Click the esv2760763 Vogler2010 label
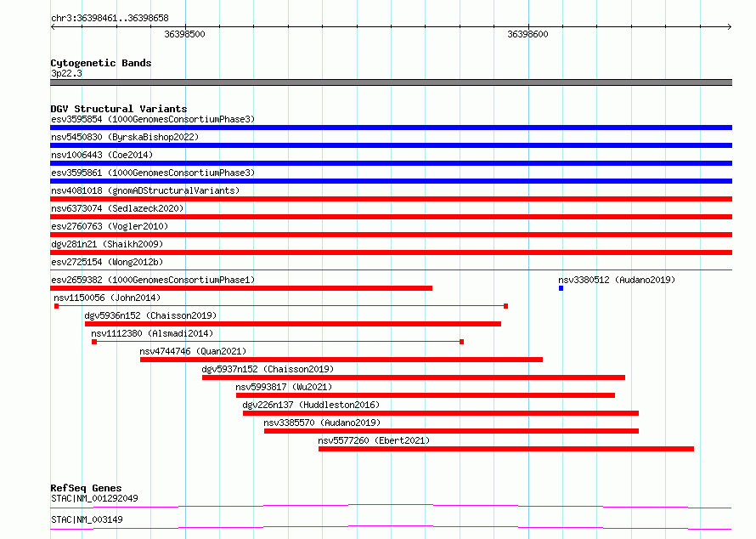This screenshot has width=756, height=539. click(x=110, y=226)
